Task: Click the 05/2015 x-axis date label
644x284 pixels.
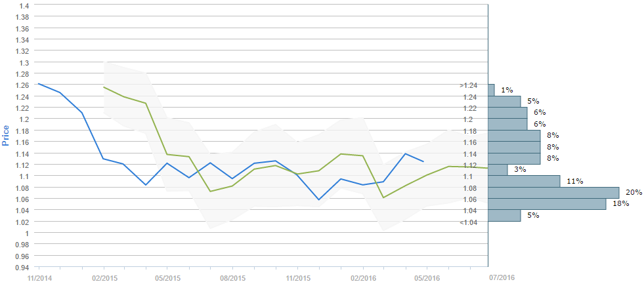Action: click(167, 278)
